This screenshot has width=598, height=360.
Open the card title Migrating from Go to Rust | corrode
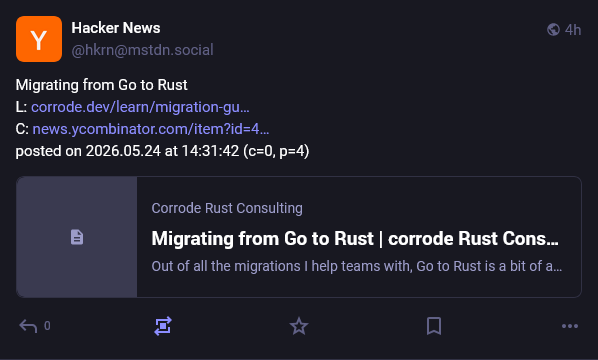(x=355, y=239)
